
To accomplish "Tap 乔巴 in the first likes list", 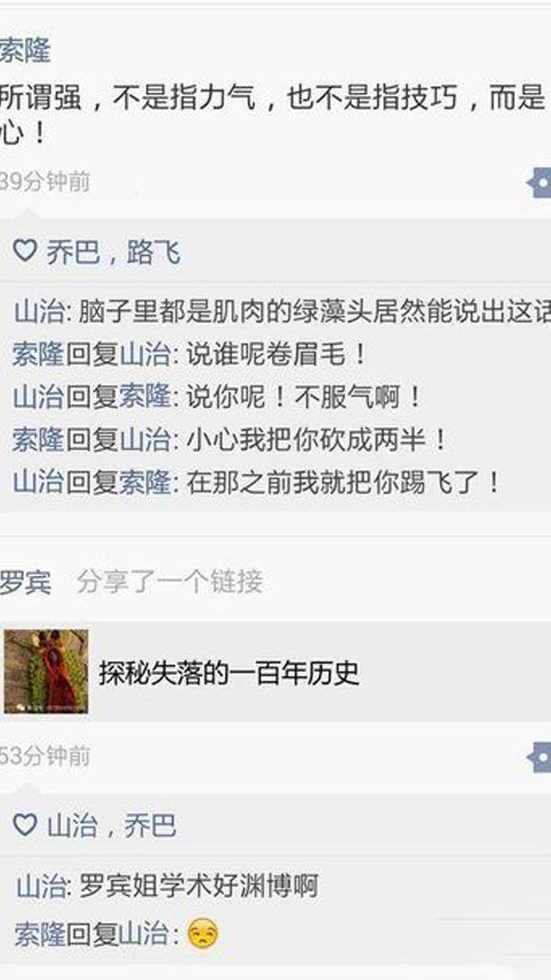I will pos(72,252).
